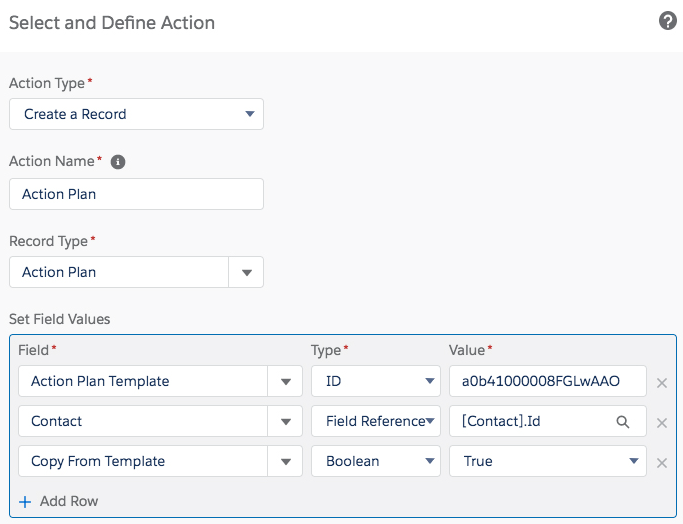
Task: Click the Record Type Action Plan field
Action: point(119,272)
